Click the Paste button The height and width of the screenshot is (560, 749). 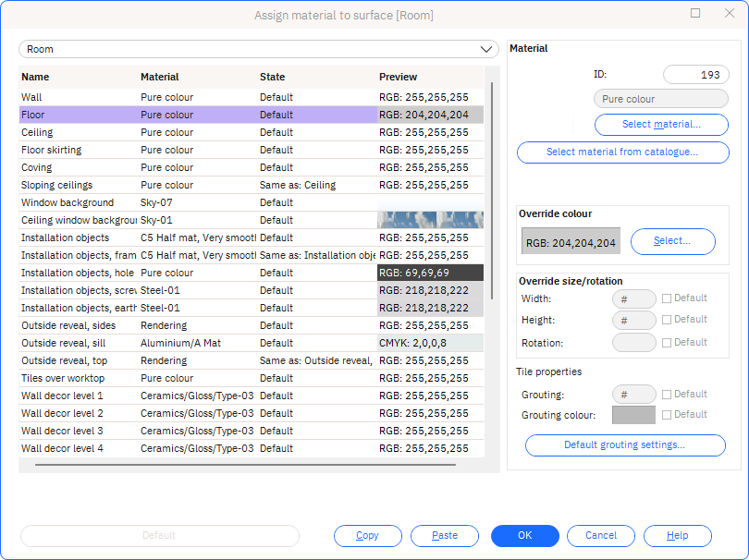click(x=445, y=535)
